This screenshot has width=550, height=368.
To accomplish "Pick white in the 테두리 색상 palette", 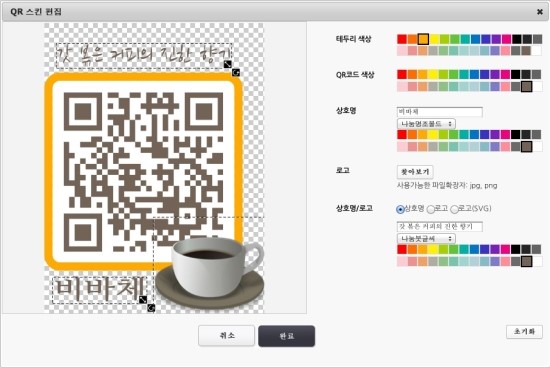I will 537,51.
